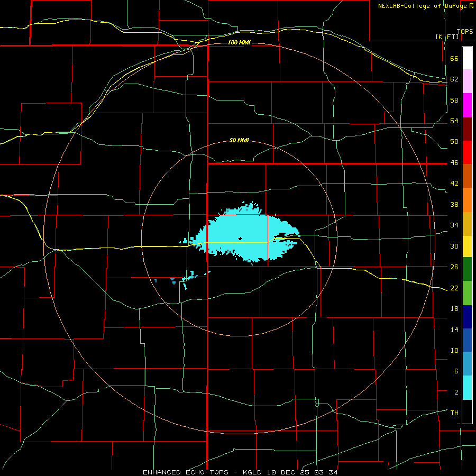Click the medium blue swatch beside 10

coord(467,340)
